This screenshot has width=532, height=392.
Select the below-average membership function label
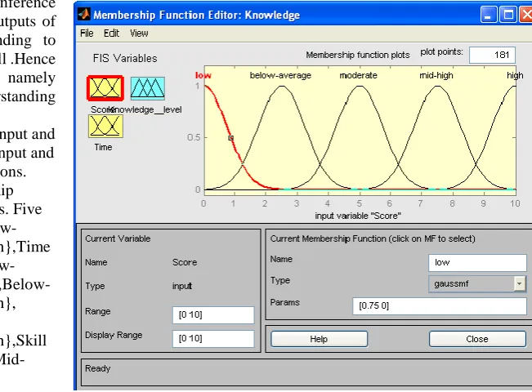(280, 75)
